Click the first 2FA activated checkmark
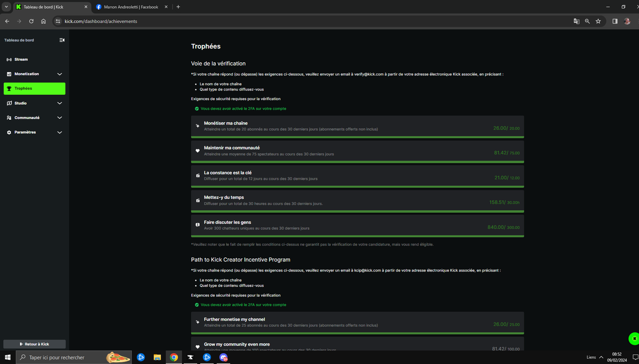 pos(197,109)
